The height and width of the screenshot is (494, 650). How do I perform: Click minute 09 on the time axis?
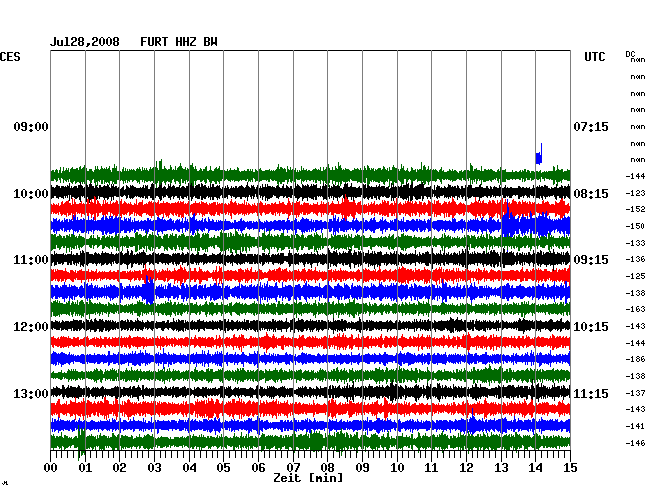point(362,468)
